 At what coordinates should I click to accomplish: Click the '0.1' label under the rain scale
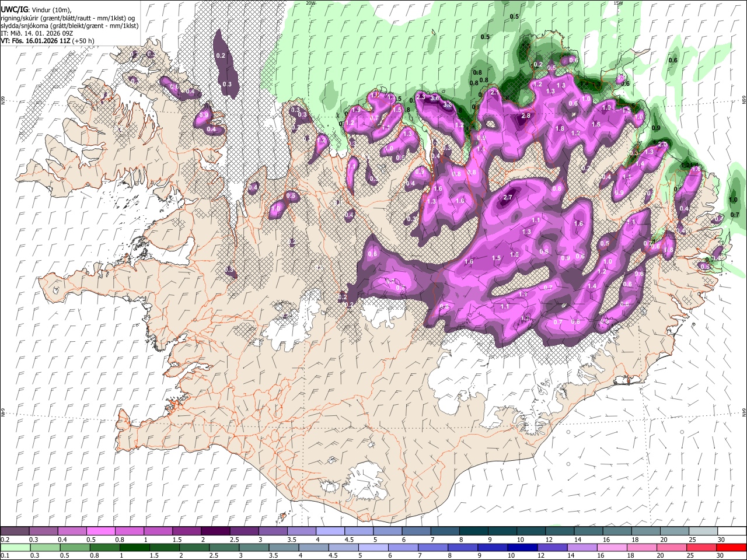point(5,555)
